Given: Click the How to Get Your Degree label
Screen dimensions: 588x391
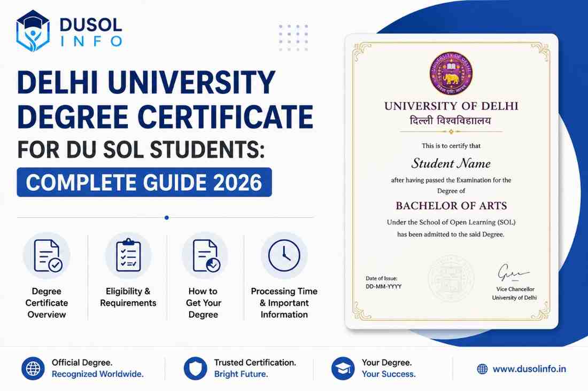Looking at the screenshot, I should pyautogui.click(x=203, y=303).
